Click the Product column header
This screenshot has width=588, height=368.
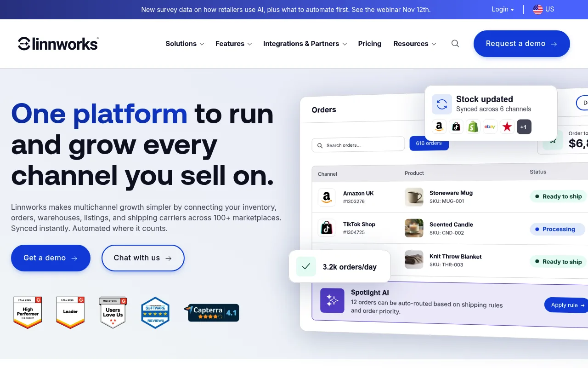[414, 173]
